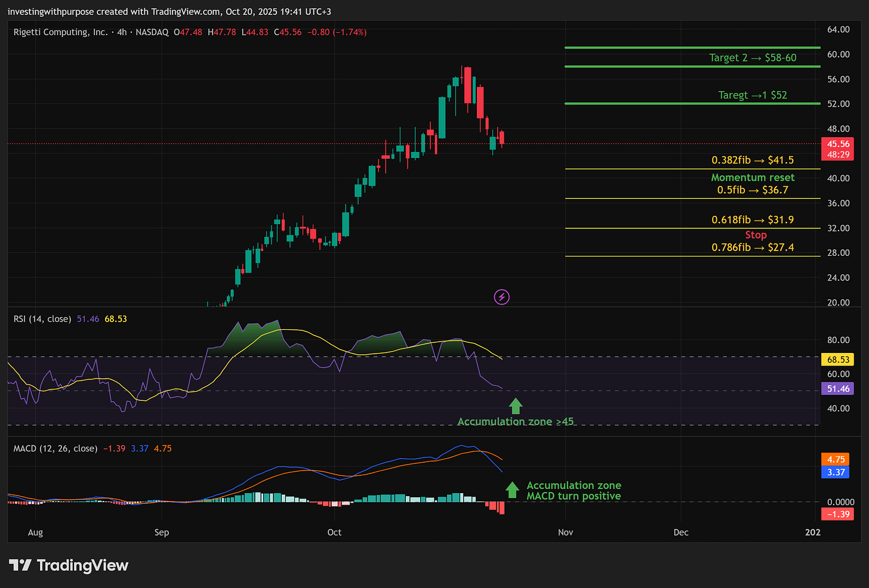The image size is (869, 588).
Task: Click the RSI (14, close) indicator label
Action: pos(42,319)
